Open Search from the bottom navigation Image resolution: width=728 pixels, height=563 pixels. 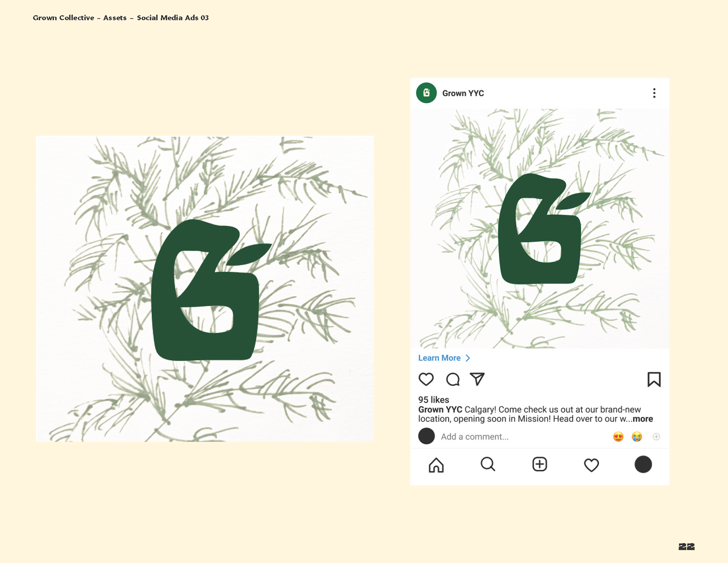488,464
